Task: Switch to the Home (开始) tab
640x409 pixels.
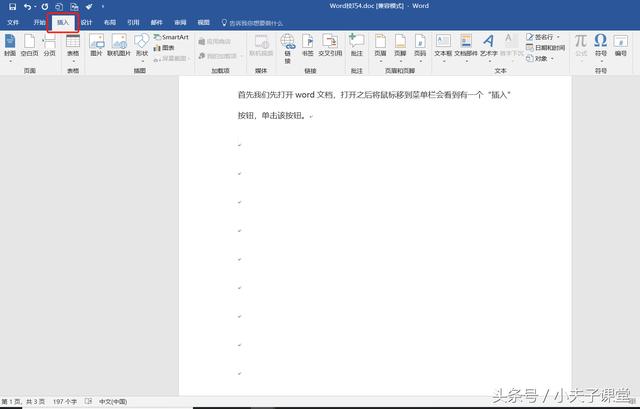Action: 39,22
